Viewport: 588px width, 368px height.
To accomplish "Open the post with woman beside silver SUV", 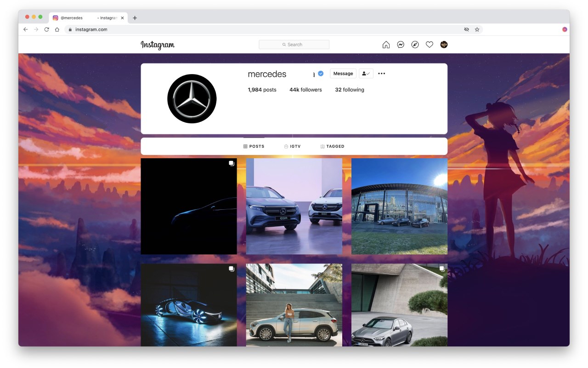I will pos(294,305).
